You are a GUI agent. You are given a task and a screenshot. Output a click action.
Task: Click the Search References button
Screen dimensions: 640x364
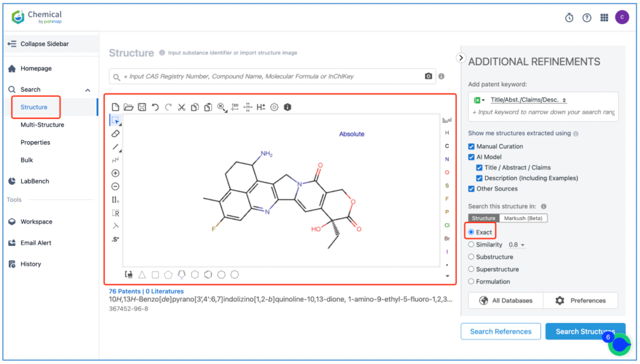[x=500, y=331]
